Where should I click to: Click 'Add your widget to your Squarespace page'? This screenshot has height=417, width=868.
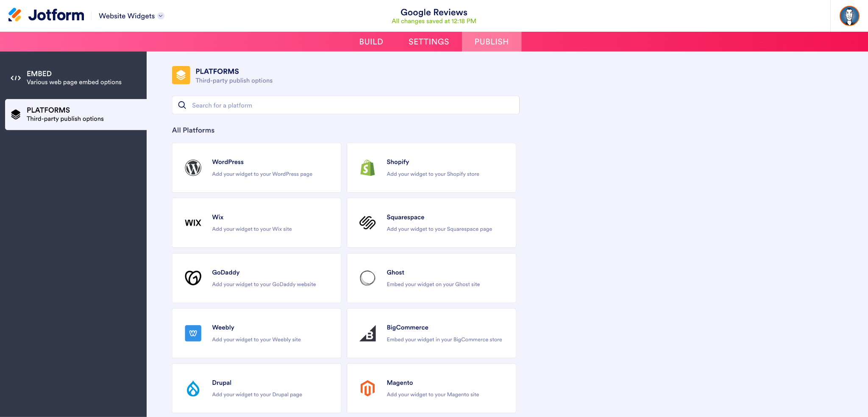point(439,229)
